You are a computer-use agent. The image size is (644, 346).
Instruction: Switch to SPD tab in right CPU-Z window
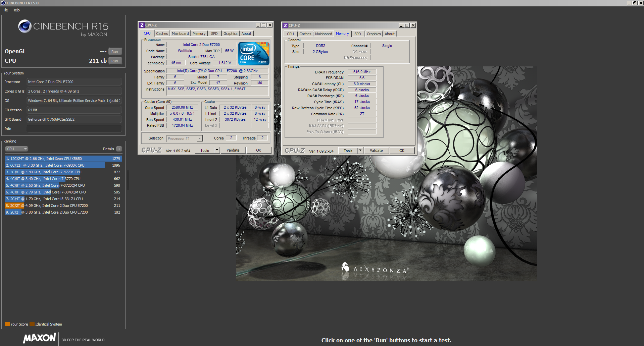point(358,34)
